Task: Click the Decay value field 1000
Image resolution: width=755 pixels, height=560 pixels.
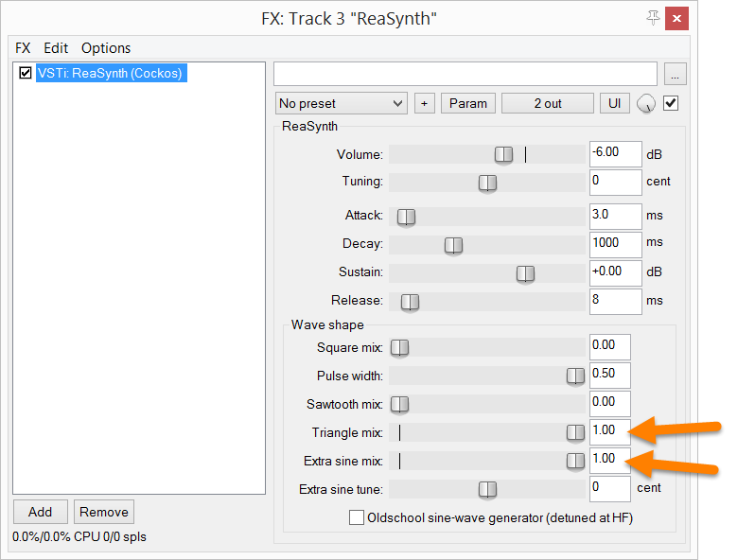Action: tap(615, 245)
